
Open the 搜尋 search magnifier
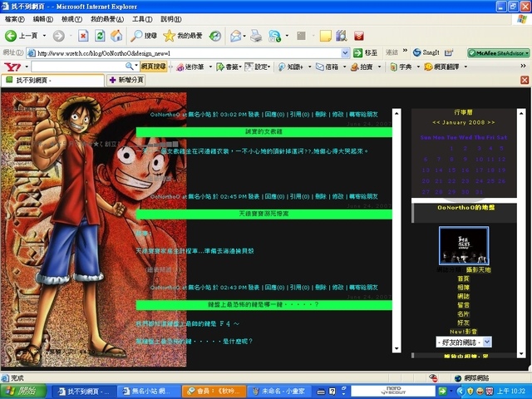pos(144,36)
